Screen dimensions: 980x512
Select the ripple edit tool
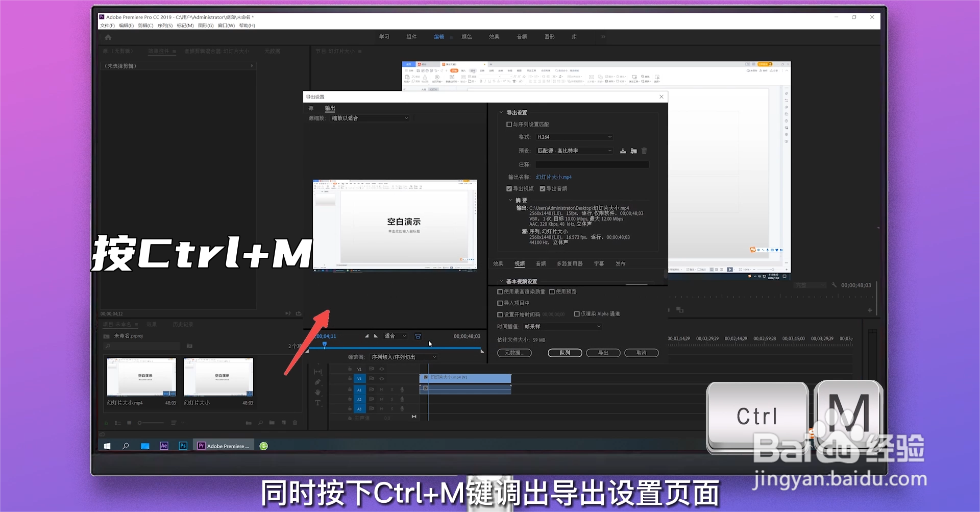pos(317,372)
